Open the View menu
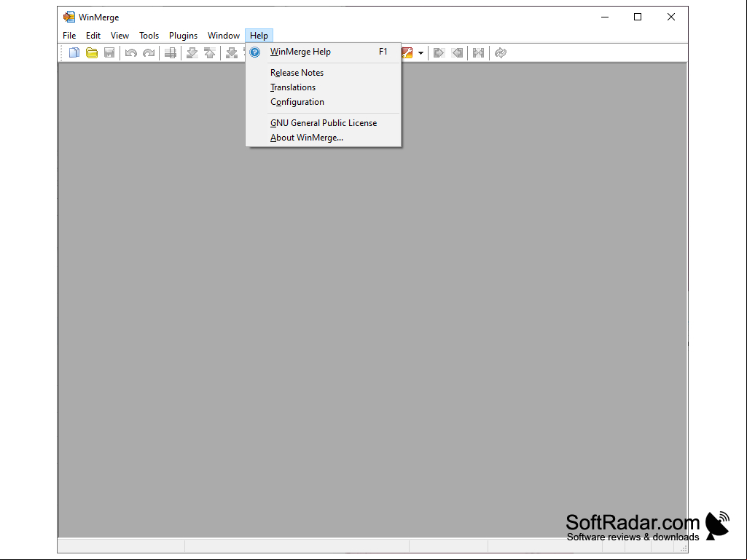Screen dimensions: 747x560 (120, 36)
